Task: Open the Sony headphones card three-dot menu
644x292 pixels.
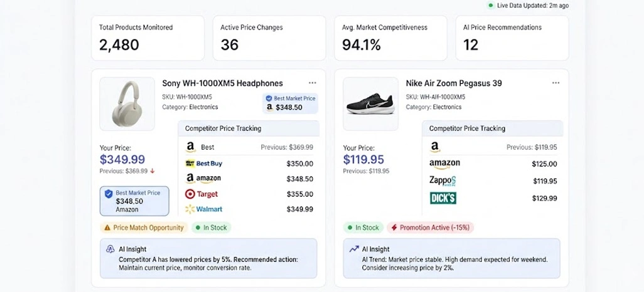Action: coord(313,83)
